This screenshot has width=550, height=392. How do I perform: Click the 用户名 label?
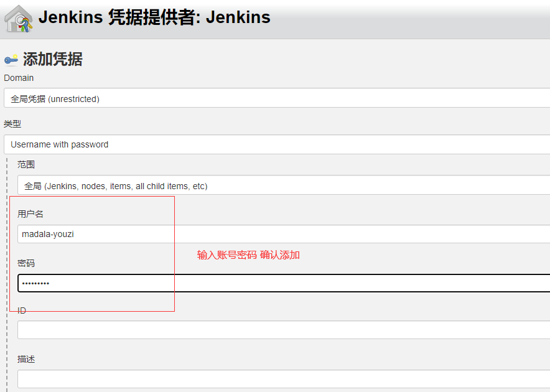point(30,214)
